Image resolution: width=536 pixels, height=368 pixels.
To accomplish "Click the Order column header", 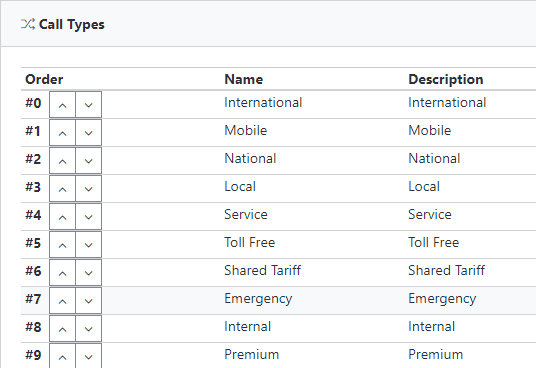I will click(x=44, y=79).
